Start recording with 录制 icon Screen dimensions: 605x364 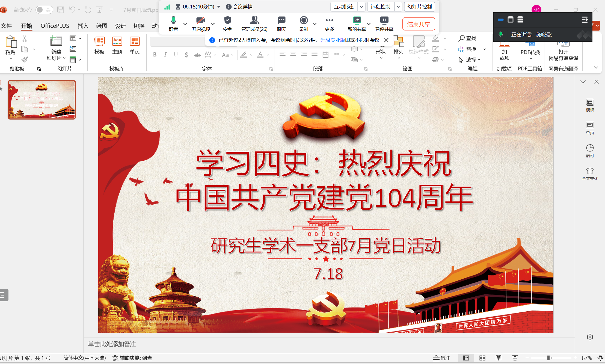(x=304, y=21)
